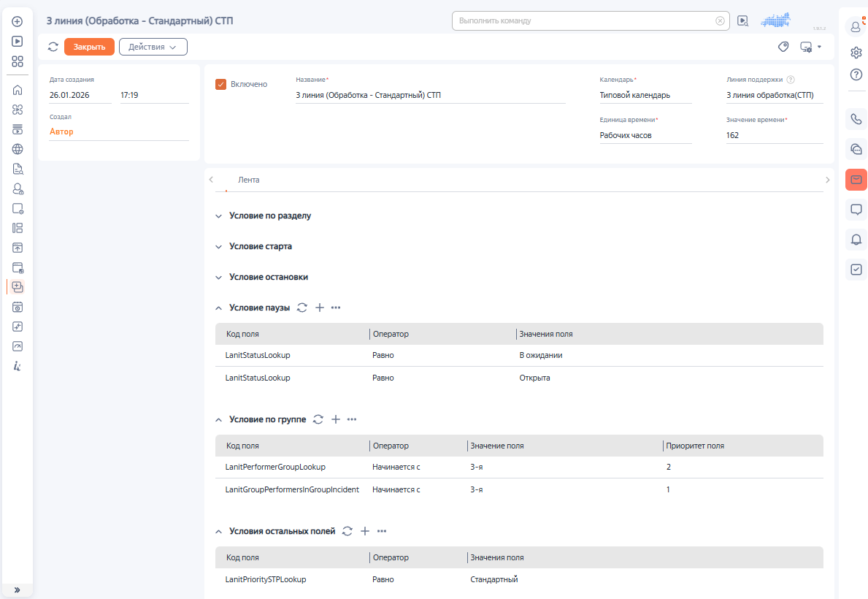Open the Автор creator link
The width and height of the screenshot is (868, 599).
click(x=61, y=131)
